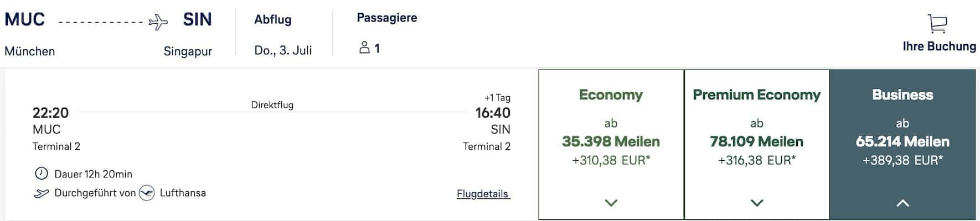This screenshot has width=980, height=221.
Task: Expand the Economy fare chevron
Action: [611, 203]
